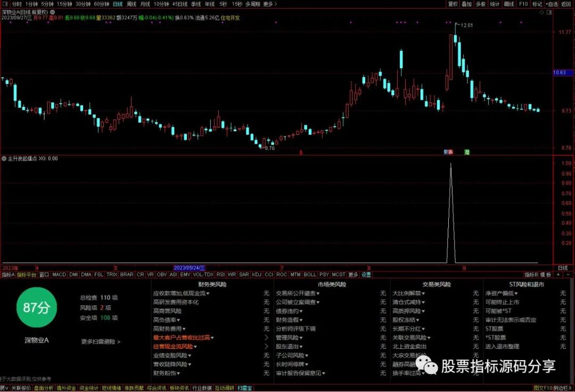Viewport: 575px width, 392px height.
Task: Open arrow for 经营现金流风险 row
Action: (x=266, y=347)
